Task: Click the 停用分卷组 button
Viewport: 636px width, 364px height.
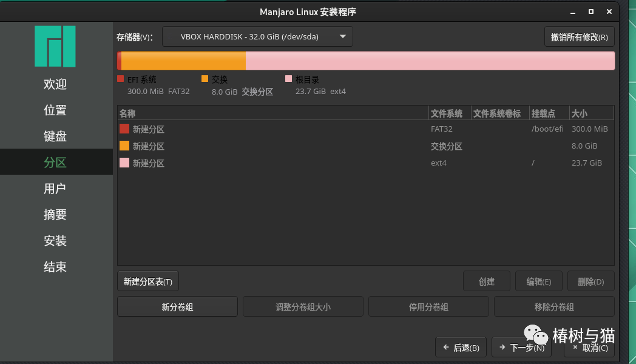Action: [x=428, y=307]
